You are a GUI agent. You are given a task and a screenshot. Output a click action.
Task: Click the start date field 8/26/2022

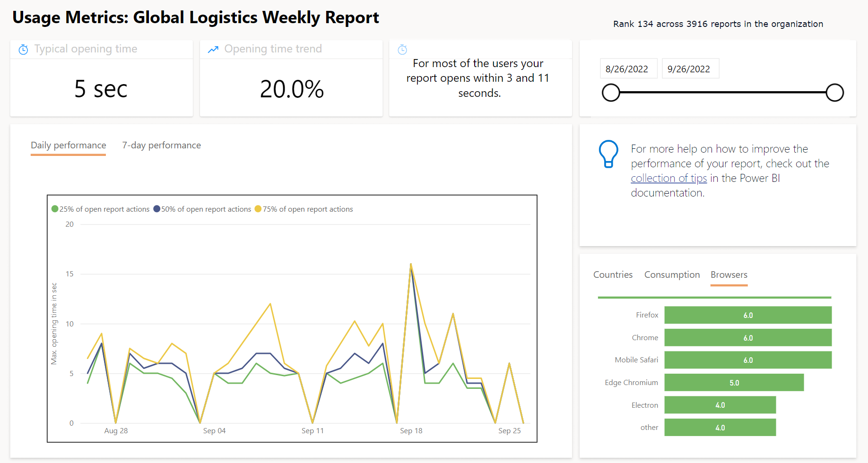pos(627,69)
